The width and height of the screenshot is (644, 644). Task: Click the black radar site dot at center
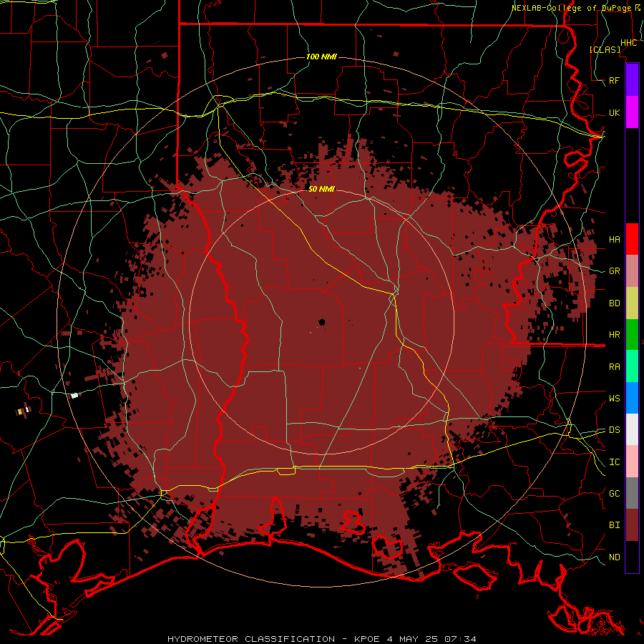322,323
